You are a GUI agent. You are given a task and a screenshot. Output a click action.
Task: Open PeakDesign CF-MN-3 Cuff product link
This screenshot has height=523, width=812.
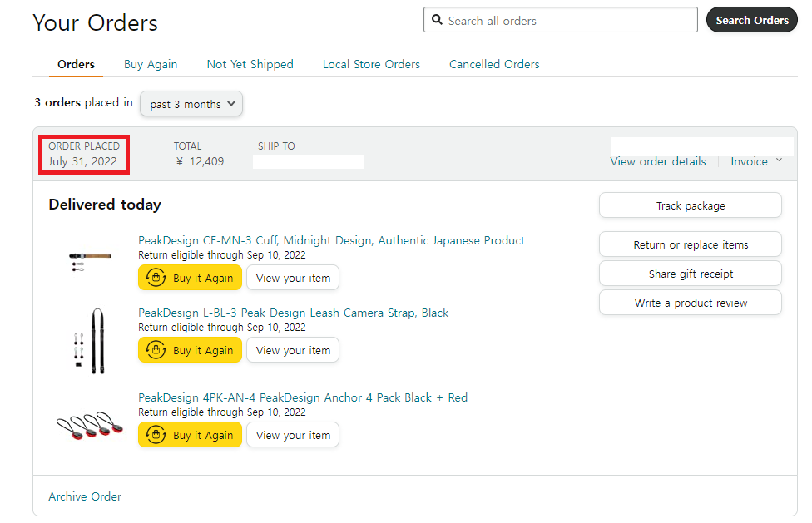(x=331, y=240)
